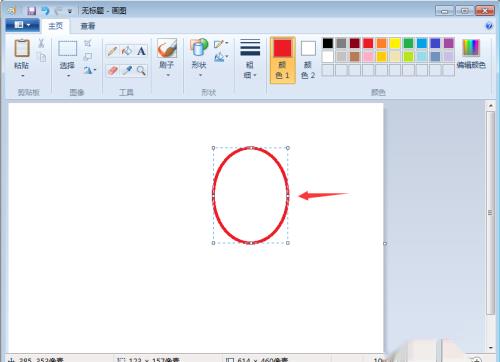Activate the Color picker eyedropper tool

click(127, 70)
